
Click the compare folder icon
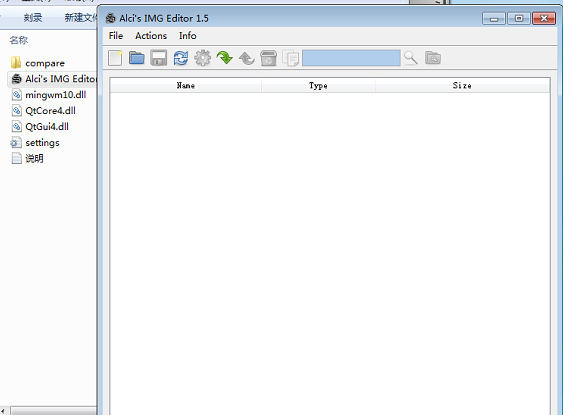[x=16, y=62]
